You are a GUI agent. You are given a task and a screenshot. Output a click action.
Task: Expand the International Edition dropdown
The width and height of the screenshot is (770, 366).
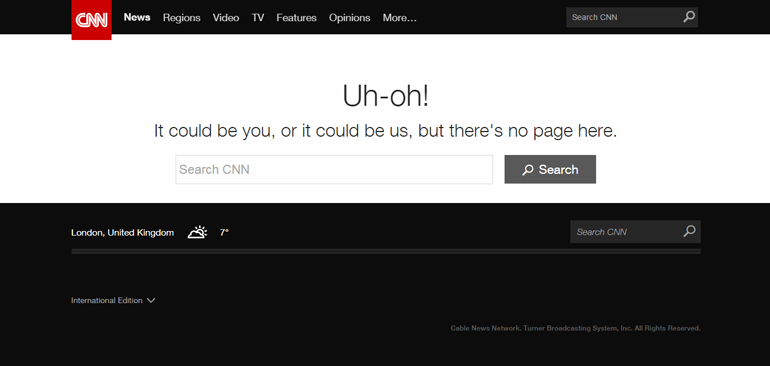click(x=113, y=300)
